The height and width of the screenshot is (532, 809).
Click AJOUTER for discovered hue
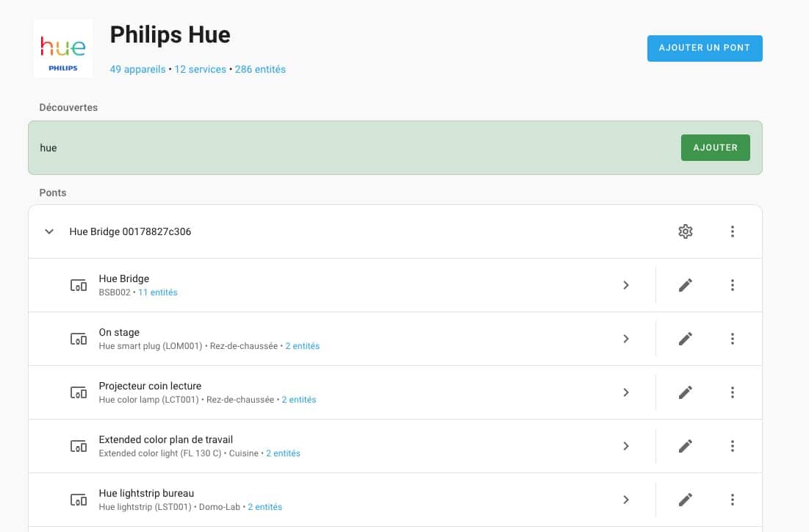tap(715, 148)
